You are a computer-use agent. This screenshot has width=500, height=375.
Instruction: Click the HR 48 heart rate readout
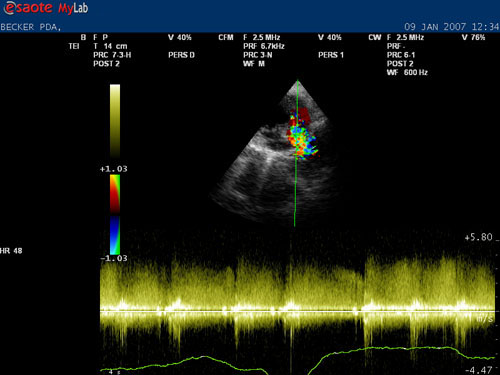pyautogui.click(x=11, y=251)
